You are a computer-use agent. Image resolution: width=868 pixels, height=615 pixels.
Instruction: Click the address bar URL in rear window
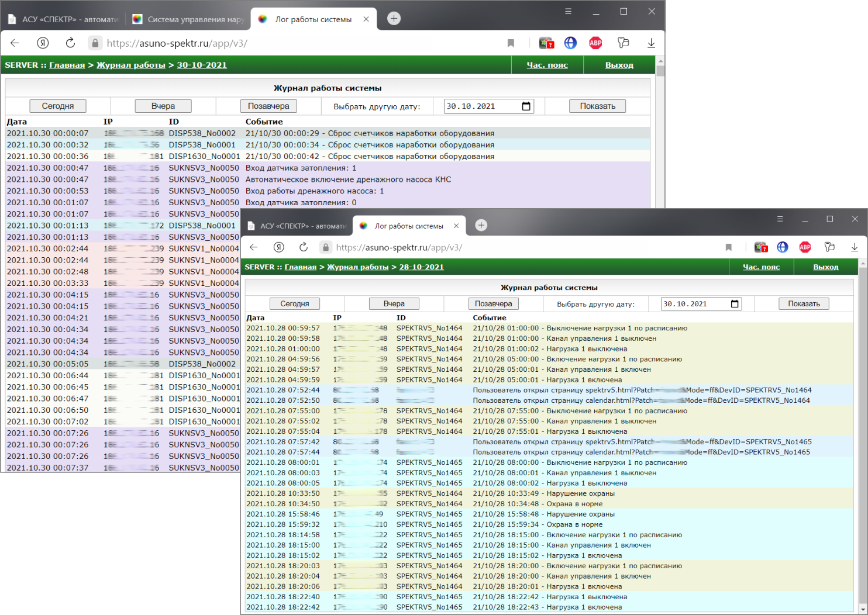(177, 43)
